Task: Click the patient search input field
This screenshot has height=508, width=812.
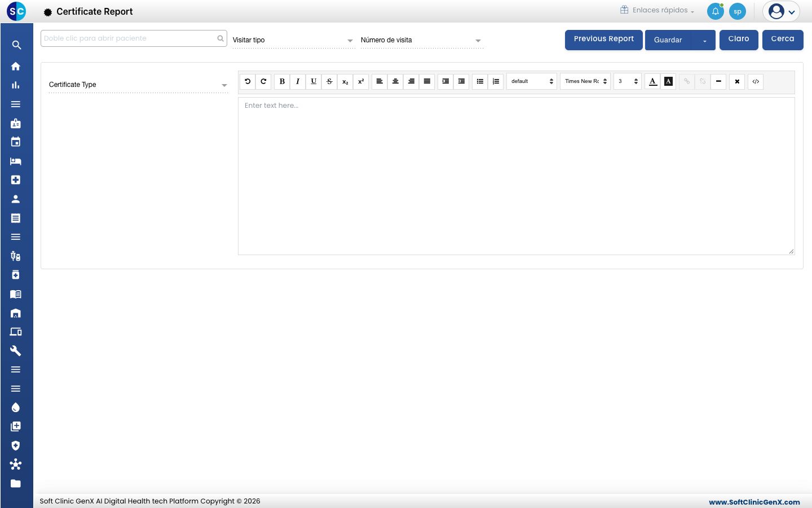Action: [x=134, y=38]
